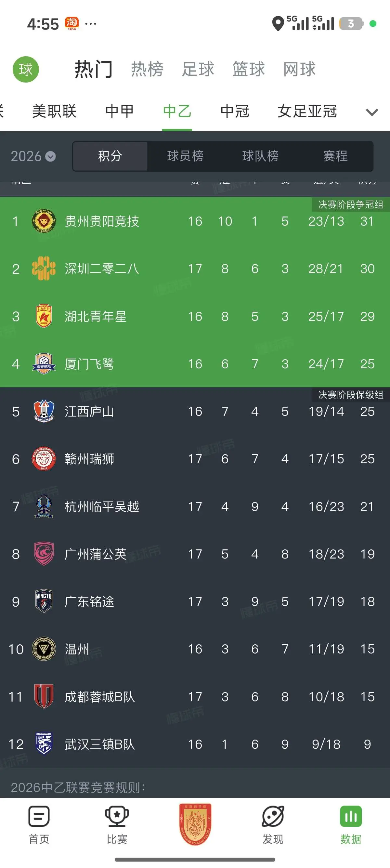Tap the 贵州贵阳竞技 lion club logo

point(44,221)
